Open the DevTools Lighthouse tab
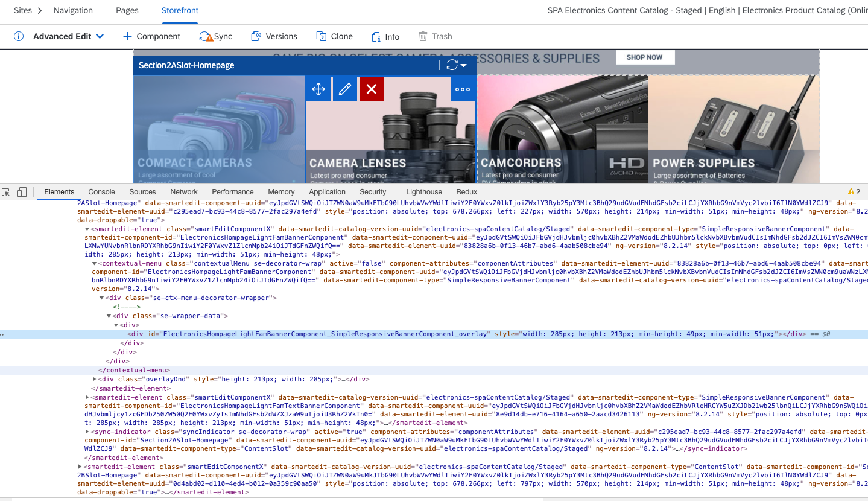 point(424,192)
